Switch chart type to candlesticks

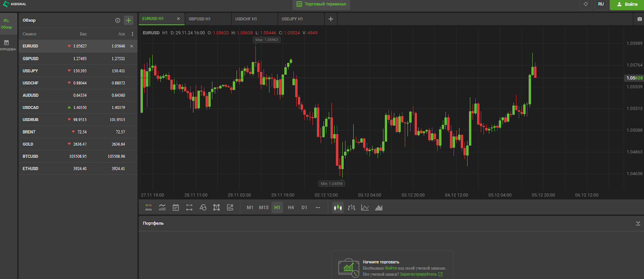(x=338, y=208)
